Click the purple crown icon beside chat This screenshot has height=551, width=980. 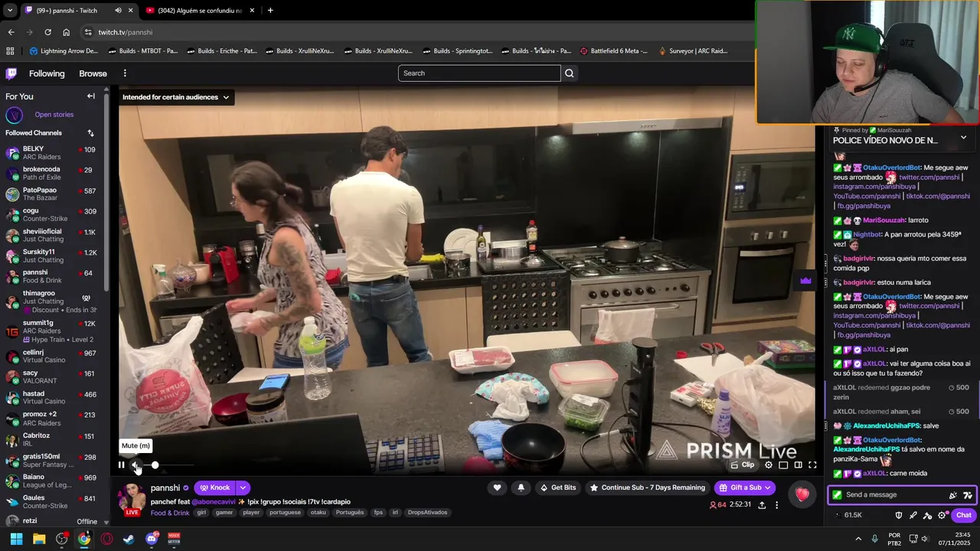point(805,281)
